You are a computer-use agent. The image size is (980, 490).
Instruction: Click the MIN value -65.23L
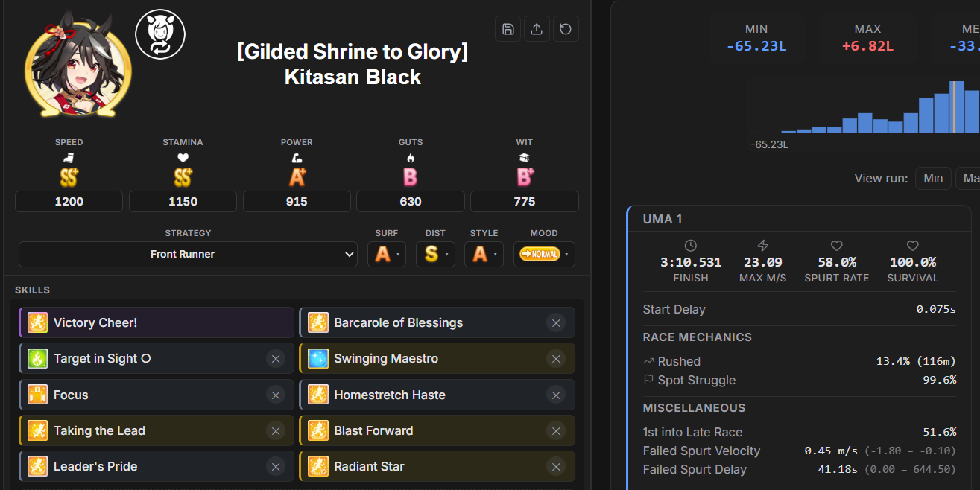pyautogui.click(x=756, y=46)
